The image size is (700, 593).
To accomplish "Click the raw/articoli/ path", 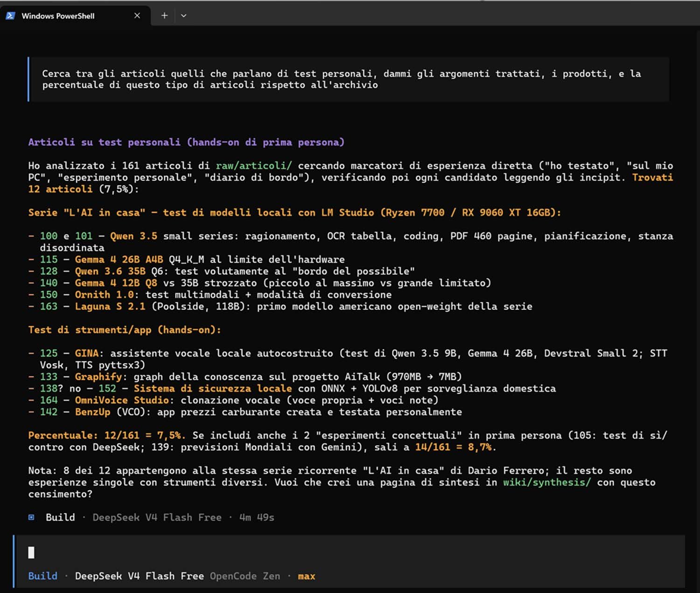I will click(x=254, y=166).
